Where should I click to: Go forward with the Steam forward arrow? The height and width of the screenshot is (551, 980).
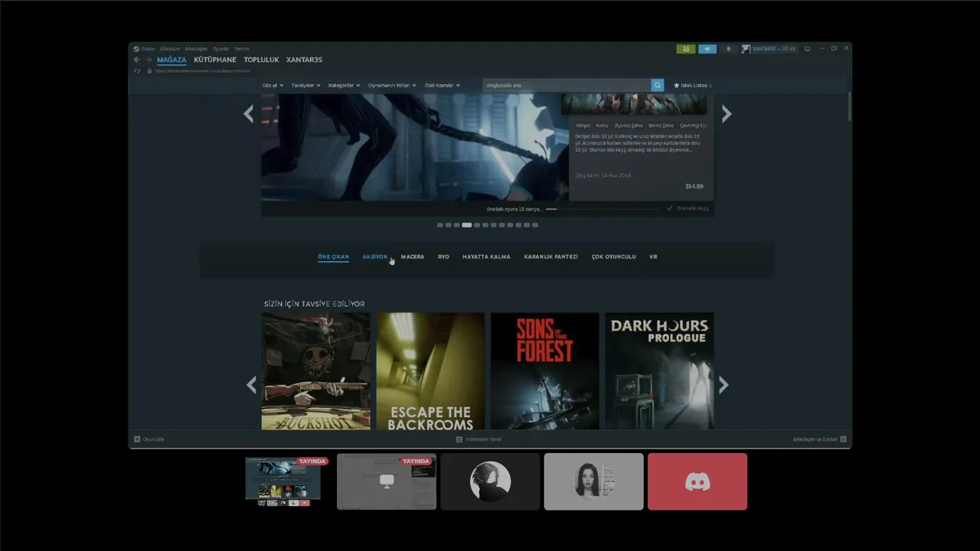point(149,60)
